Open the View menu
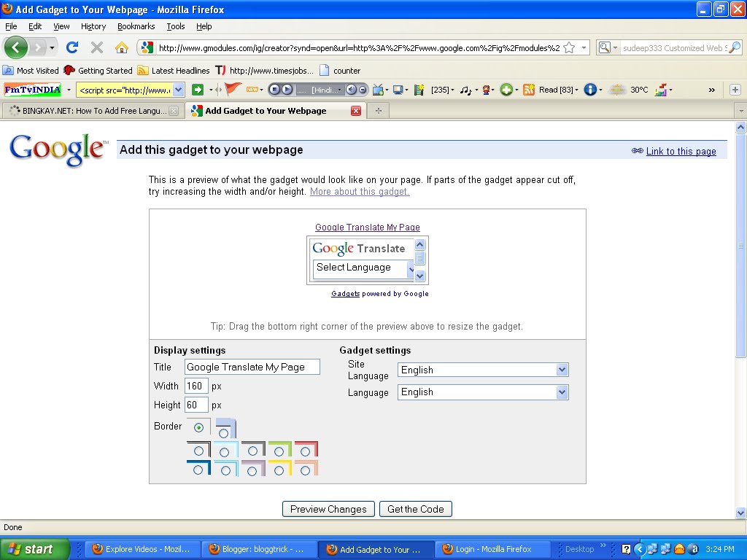This screenshot has width=747, height=560. pos(61,26)
